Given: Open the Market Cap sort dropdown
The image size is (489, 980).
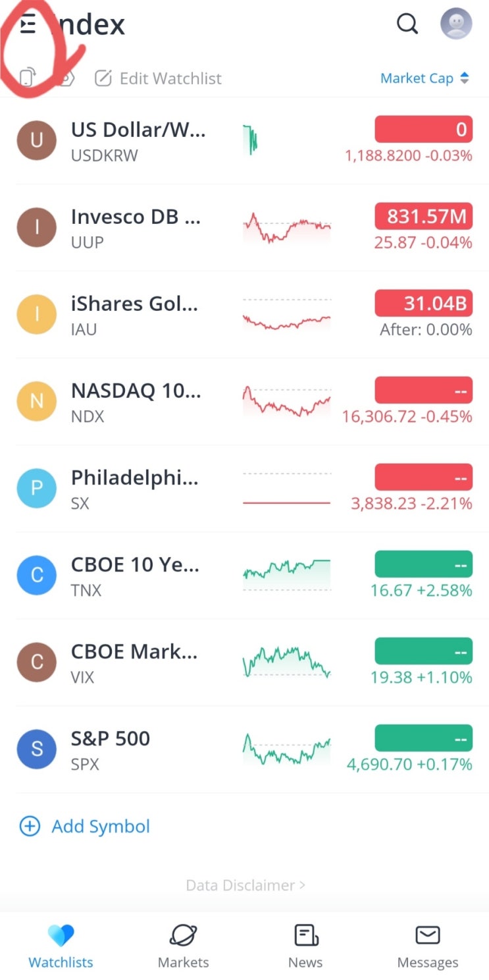Looking at the screenshot, I should coord(425,78).
